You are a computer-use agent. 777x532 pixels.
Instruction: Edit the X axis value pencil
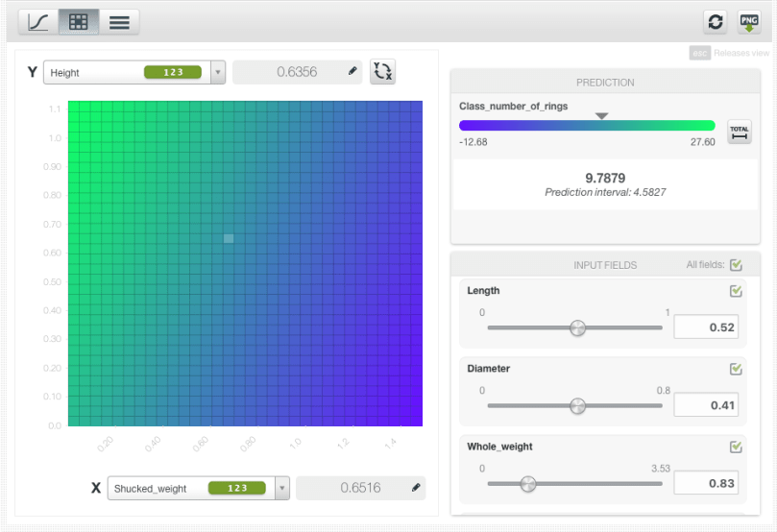coord(416,488)
